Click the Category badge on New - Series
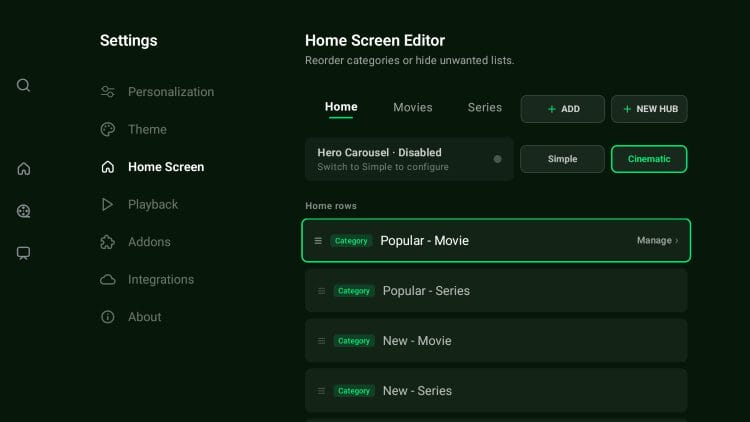Viewport: 750px width, 422px height. (354, 391)
